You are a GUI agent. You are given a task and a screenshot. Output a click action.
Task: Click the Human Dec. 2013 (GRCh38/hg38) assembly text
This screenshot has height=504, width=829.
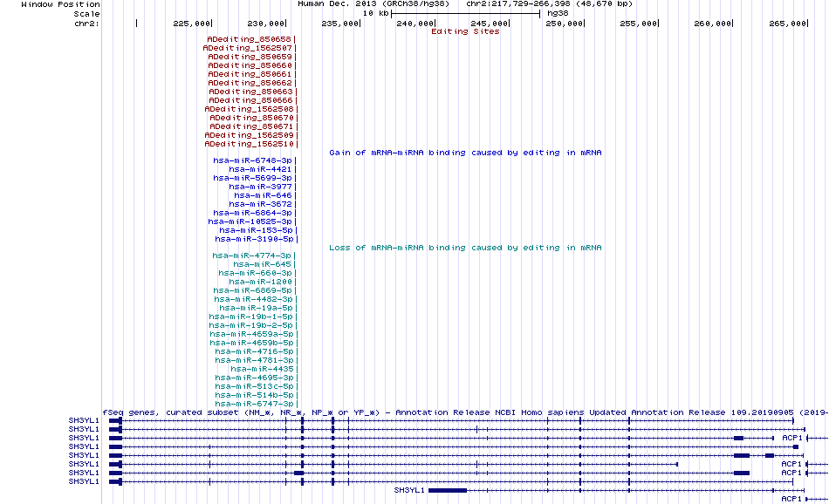click(373, 3)
